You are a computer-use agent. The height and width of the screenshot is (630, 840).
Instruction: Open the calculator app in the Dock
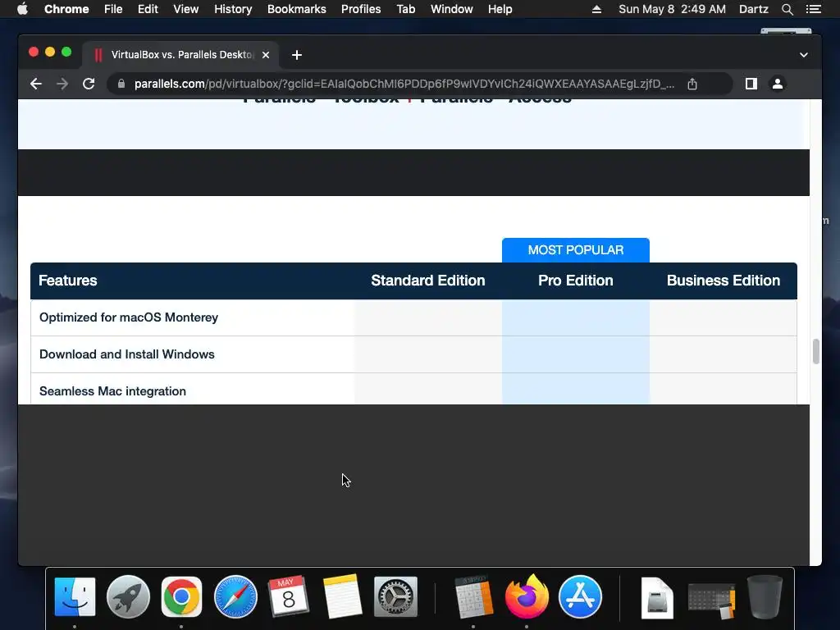click(x=473, y=597)
